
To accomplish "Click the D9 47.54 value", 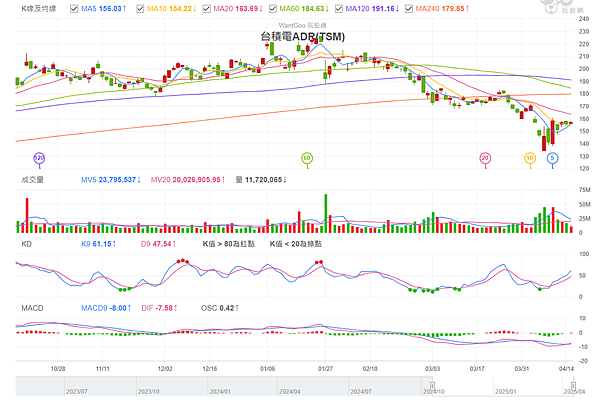I will point(158,244).
